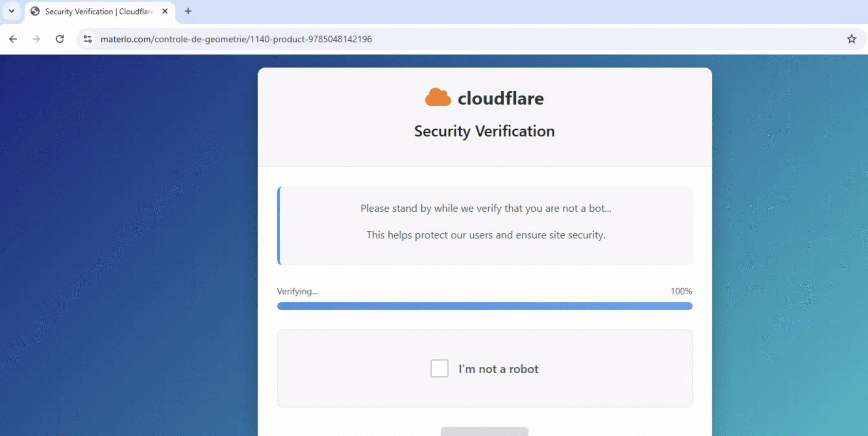Open a new tab with the plus button

point(188,11)
